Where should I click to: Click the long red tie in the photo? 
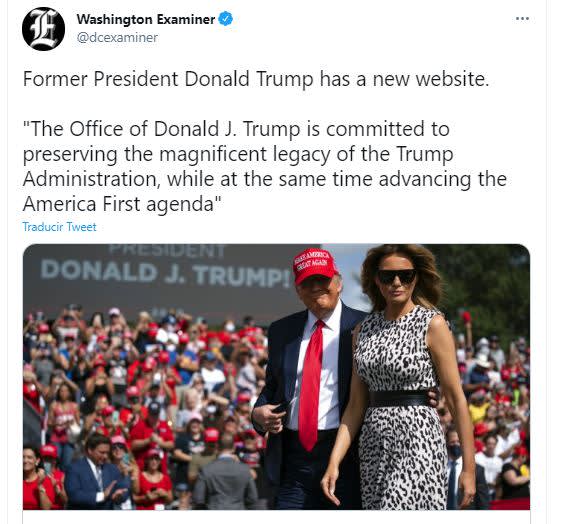[x=311, y=385]
